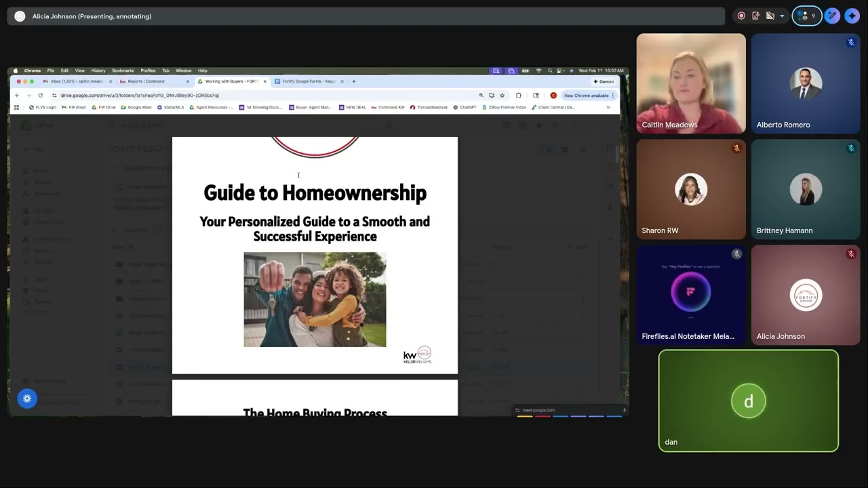Click the recording indicator icon in Meet
This screenshot has height=488, width=868.
click(741, 16)
